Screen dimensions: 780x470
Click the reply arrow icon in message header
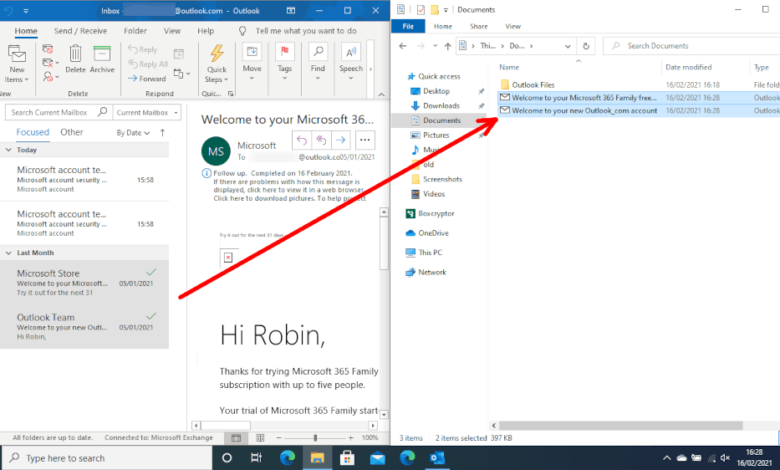click(x=301, y=140)
